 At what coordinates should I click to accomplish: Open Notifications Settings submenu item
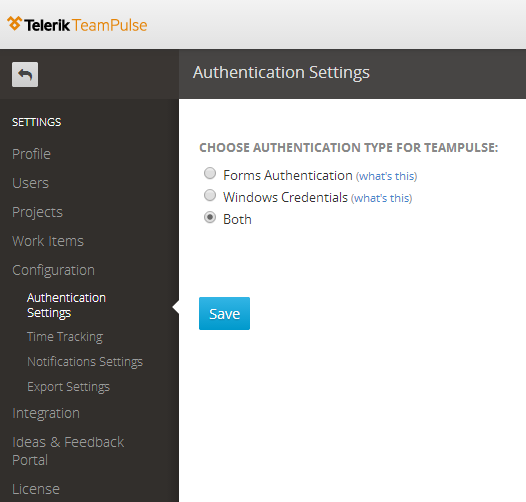point(85,362)
